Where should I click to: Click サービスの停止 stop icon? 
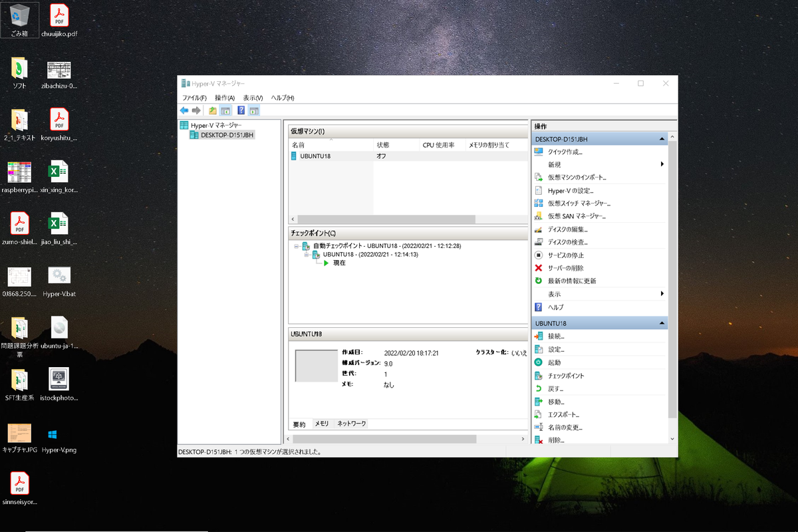point(539,255)
